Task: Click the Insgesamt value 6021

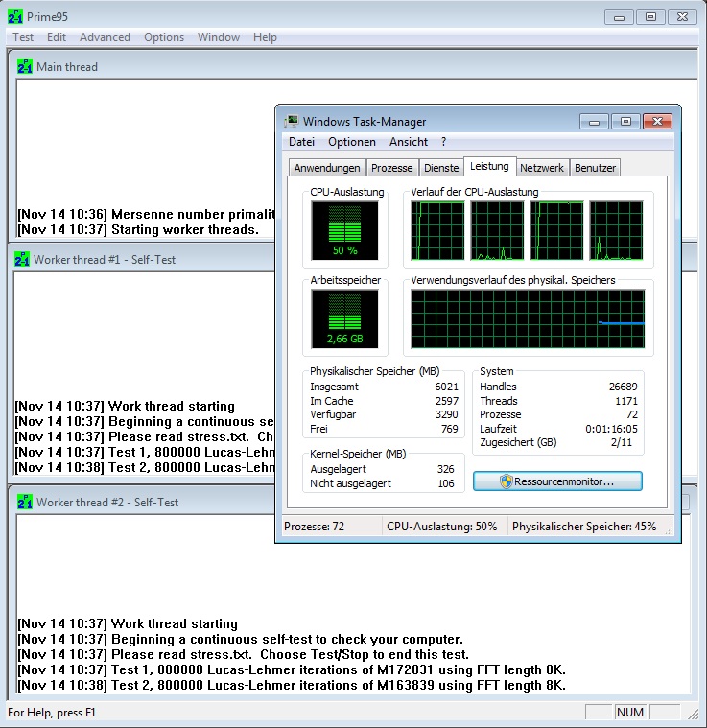Action: [x=447, y=387]
